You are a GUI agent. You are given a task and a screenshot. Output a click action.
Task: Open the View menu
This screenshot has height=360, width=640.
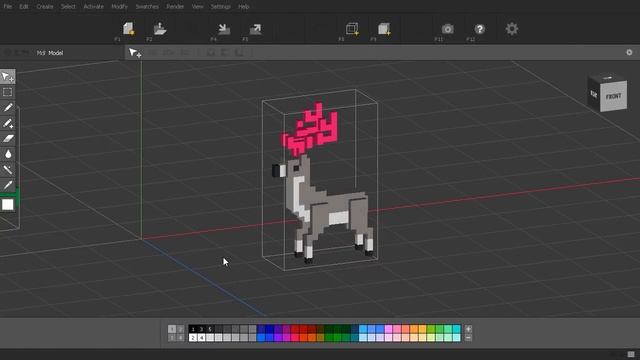pyautogui.click(x=198, y=7)
